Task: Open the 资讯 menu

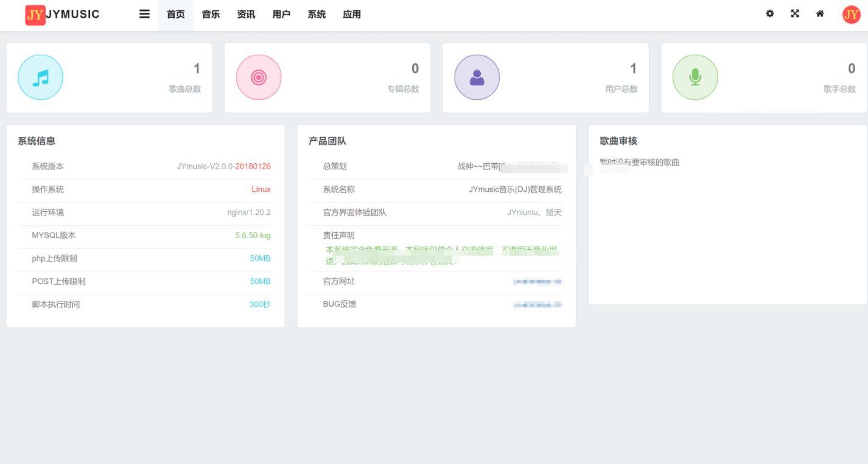Action: click(x=246, y=15)
